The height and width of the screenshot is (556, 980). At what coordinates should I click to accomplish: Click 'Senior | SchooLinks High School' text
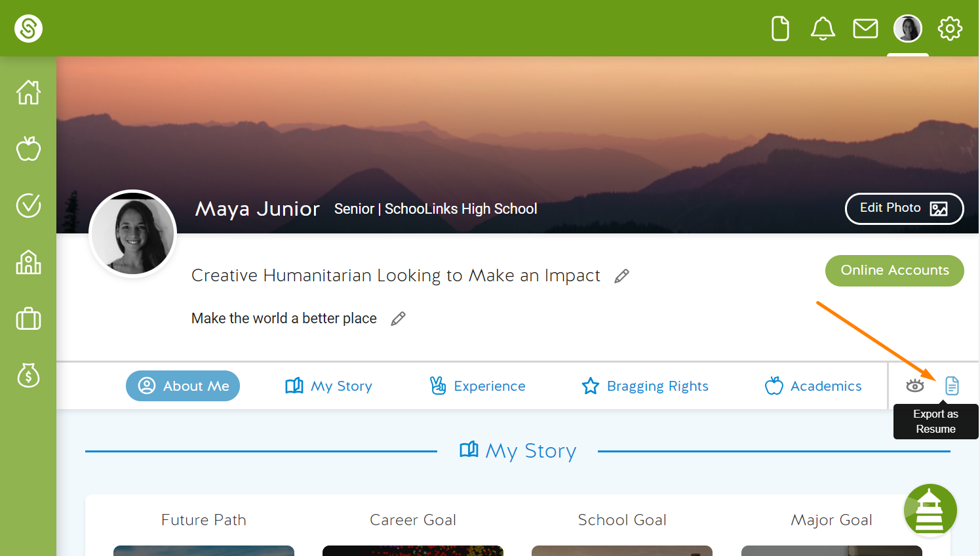pyautogui.click(x=436, y=208)
